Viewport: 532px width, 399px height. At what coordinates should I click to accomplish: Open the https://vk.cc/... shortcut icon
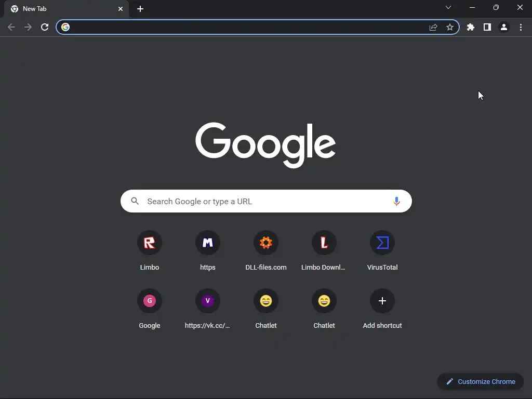click(208, 301)
